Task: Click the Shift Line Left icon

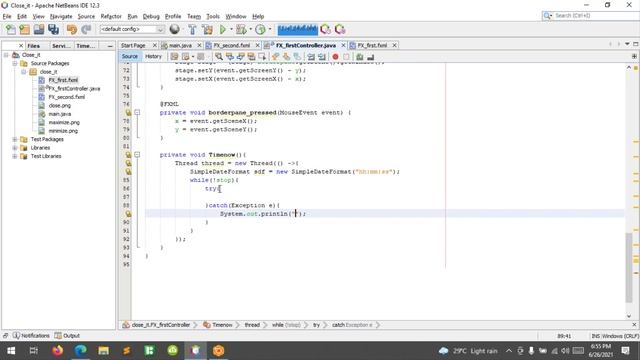Action: pos(311,57)
